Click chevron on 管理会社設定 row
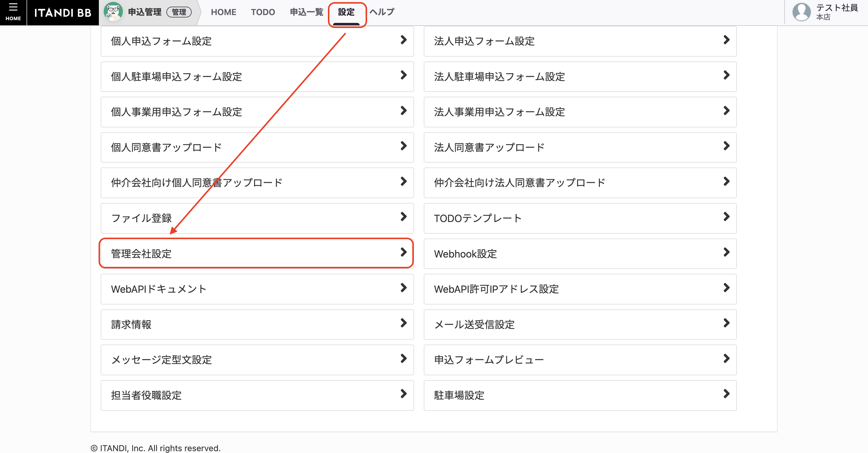Screen dimensions: 868x453 click(x=403, y=252)
